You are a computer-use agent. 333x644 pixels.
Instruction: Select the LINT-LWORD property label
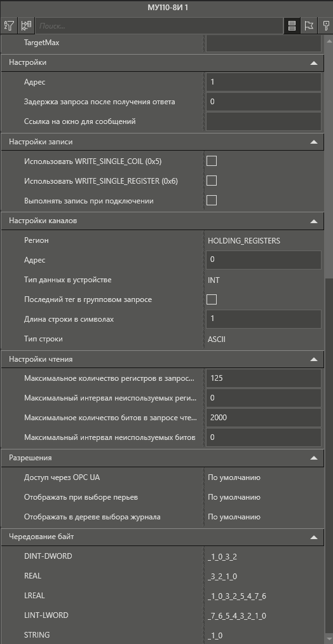click(46, 615)
